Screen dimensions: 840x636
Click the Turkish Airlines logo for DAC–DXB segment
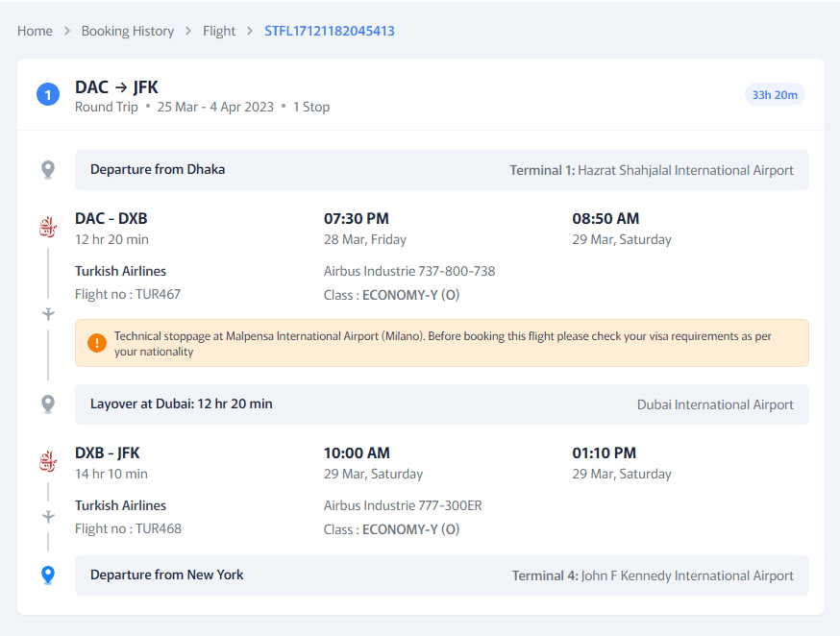(48, 227)
